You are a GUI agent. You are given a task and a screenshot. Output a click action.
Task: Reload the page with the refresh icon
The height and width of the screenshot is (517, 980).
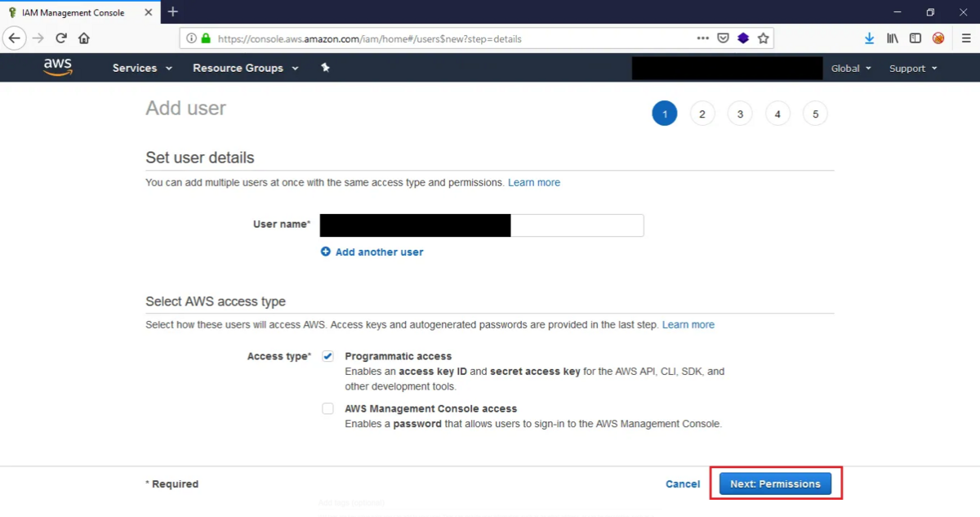coord(61,38)
